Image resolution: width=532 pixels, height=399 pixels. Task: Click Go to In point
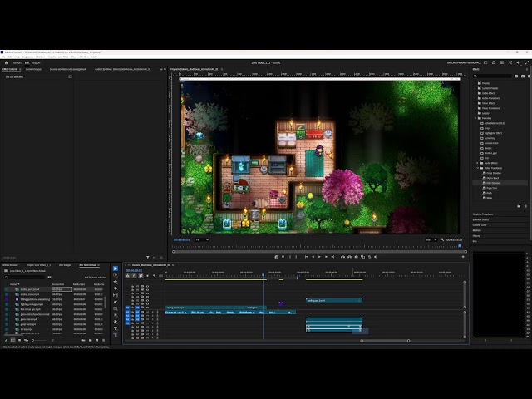coord(307,257)
